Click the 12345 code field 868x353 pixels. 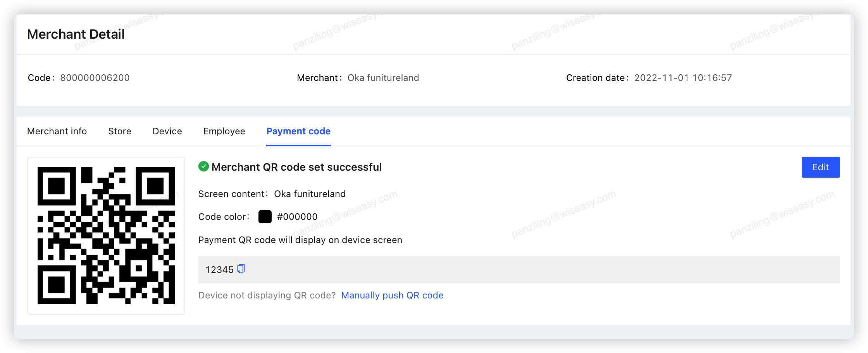pos(219,269)
